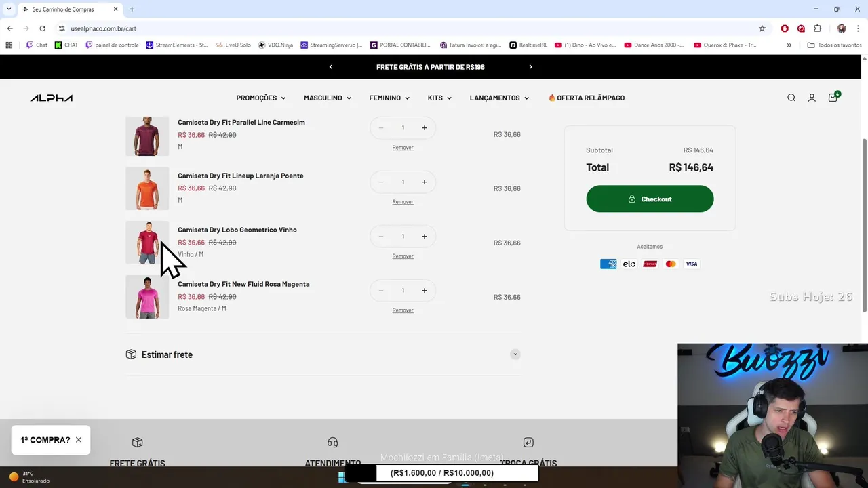The width and height of the screenshot is (868, 488).
Task: Remove Lineup Laranja Poente from cart
Action: (x=403, y=202)
